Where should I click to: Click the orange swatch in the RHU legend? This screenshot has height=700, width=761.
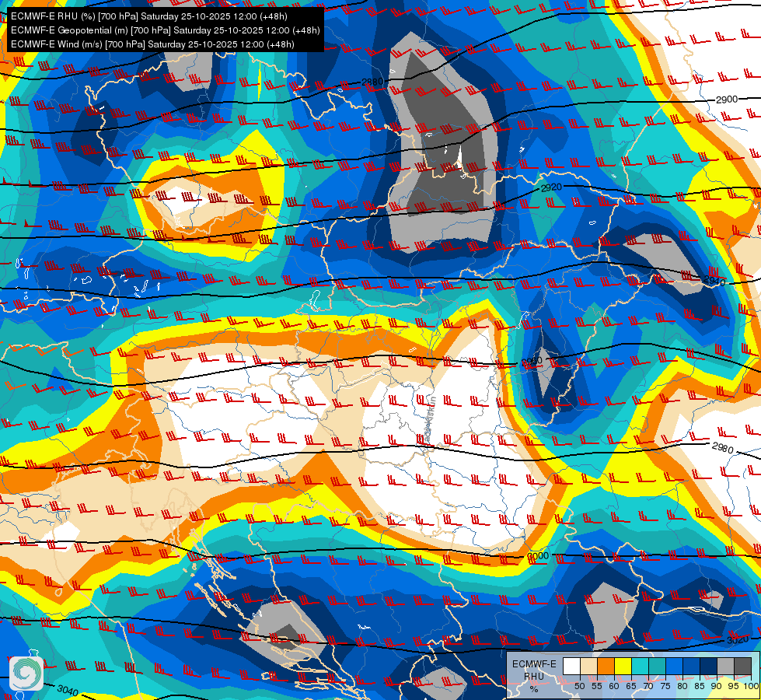[606, 667]
